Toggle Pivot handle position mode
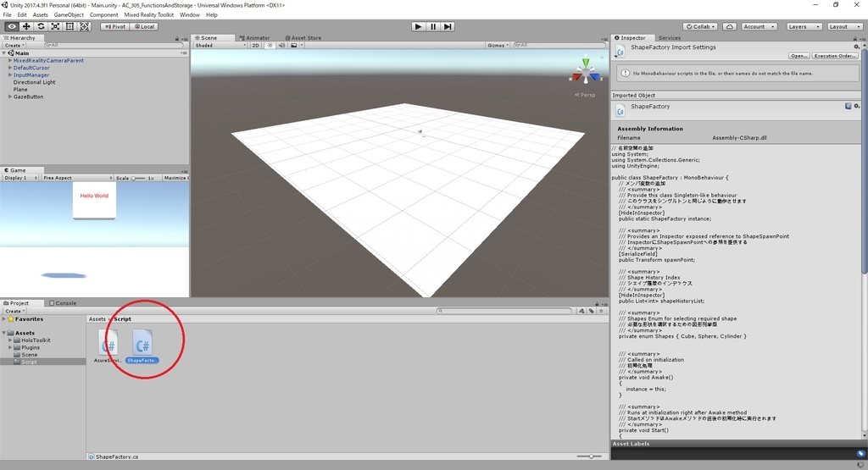Viewport: 868px width, 470px height. [x=114, y=26]
